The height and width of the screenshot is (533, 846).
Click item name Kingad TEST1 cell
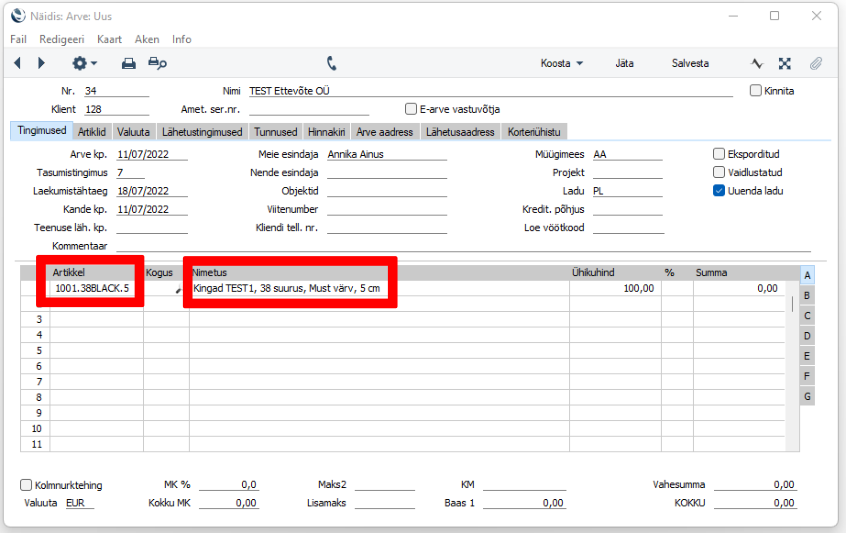(379, 288)
